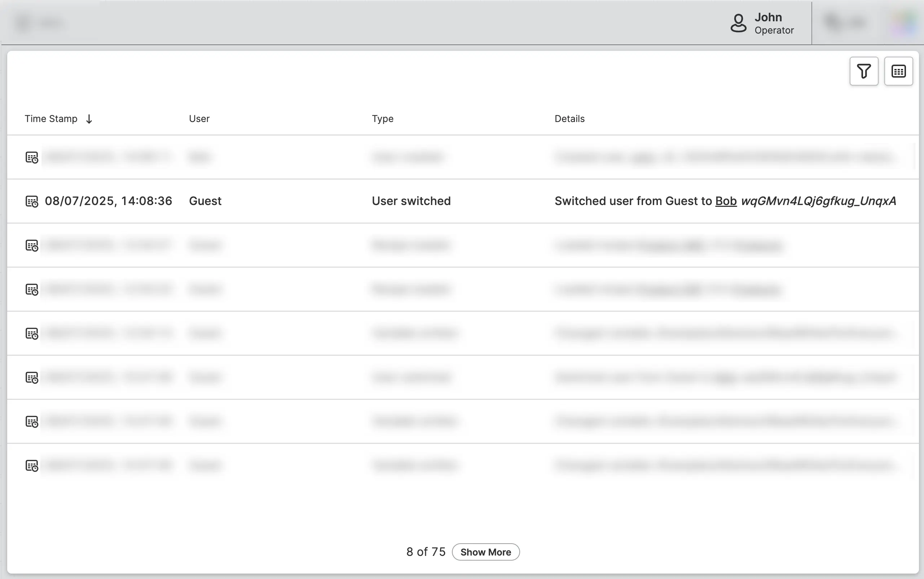Click the third row's timestamp icon
The height and width of the screenshot is (579, 924).
tap(32, 245)
